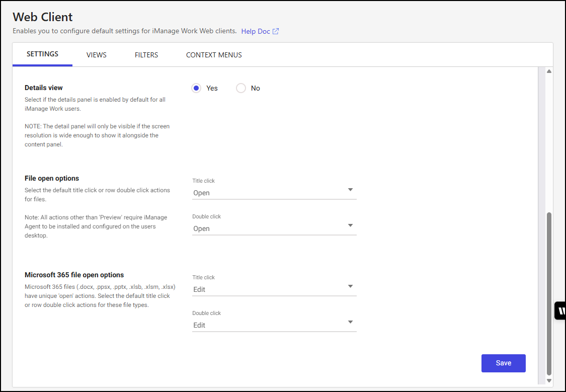This screenshot has width=566, height=392.
Task: Open the Context Menus tab
Action: pyautogui.click(x=214, y=55)
